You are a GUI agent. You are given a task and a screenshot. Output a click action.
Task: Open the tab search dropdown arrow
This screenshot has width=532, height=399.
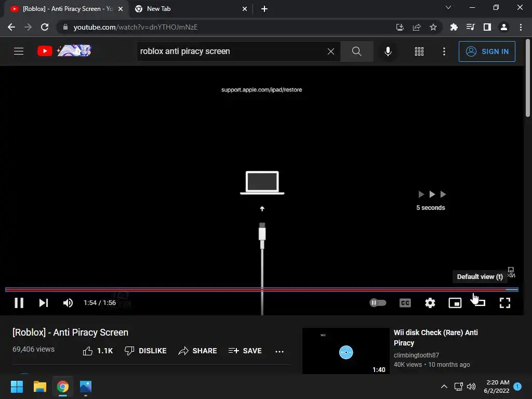[448, 7]
